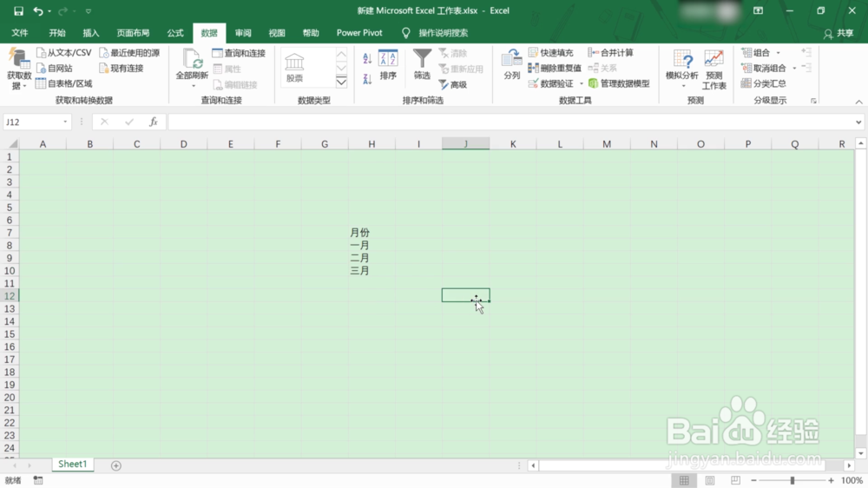Save the workbook with the floppy icon

(x=18, y=10)
